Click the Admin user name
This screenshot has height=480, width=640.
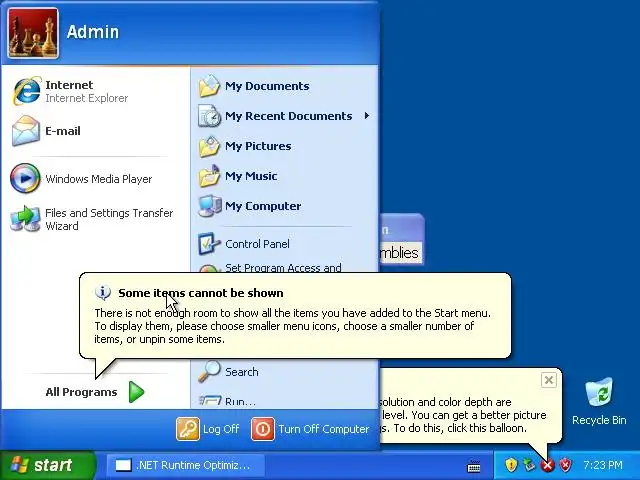[x=93, y=32]
